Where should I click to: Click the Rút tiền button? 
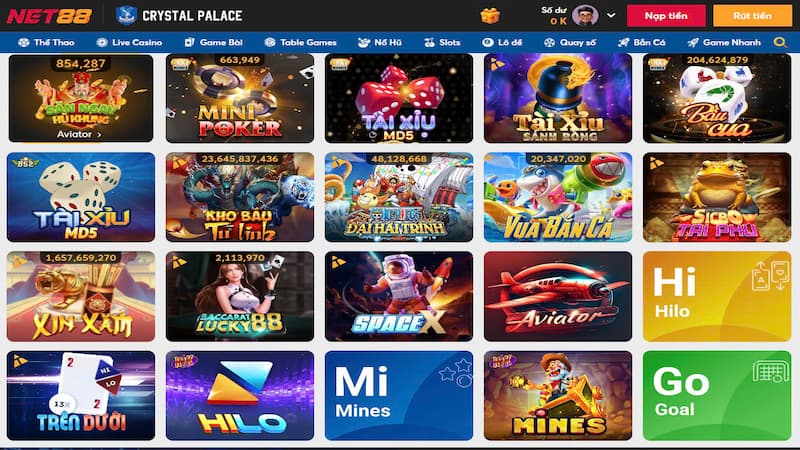pos(753,16)
